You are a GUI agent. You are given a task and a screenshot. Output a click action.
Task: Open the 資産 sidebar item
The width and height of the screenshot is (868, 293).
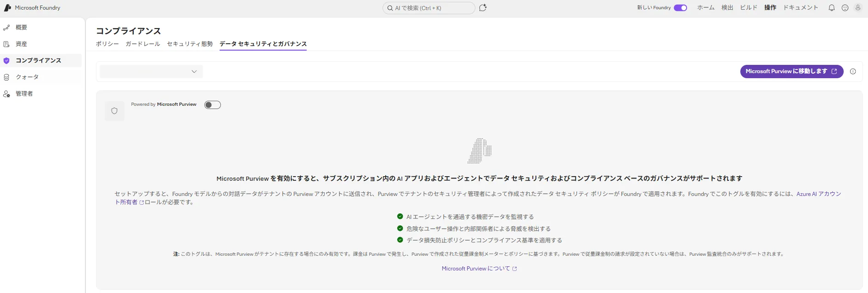tap(41, 44)
